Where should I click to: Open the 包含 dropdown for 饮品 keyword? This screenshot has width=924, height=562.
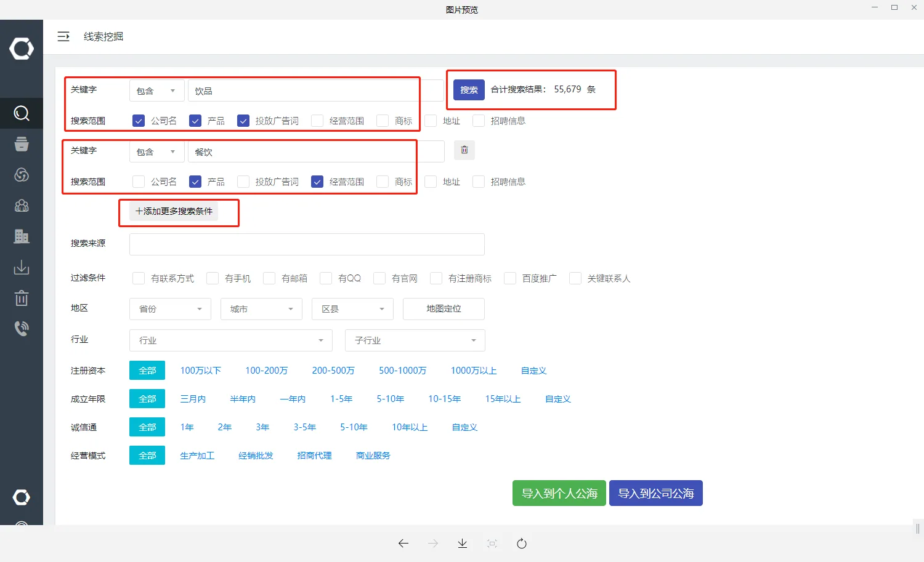tap(156, 91)
